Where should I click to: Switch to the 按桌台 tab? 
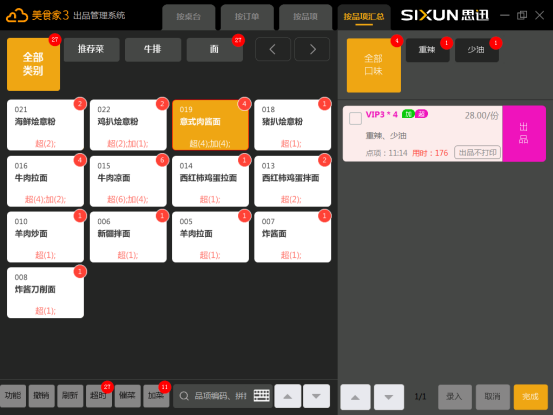click(189, 17)
